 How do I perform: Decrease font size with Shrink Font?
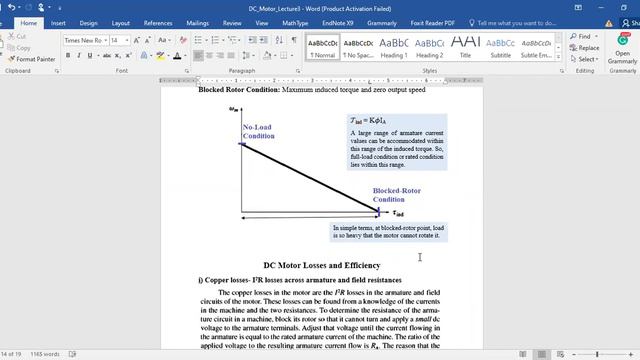coord(147,40)
